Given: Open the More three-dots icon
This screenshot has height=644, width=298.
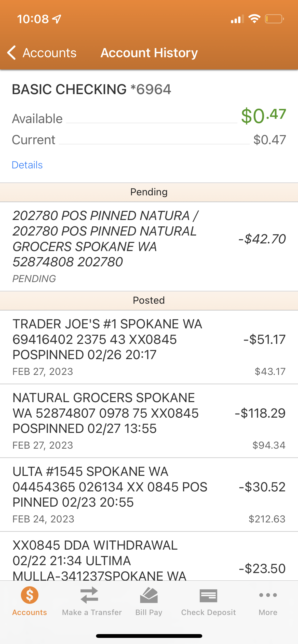Looking at the screenshot, I should point(268,595).
